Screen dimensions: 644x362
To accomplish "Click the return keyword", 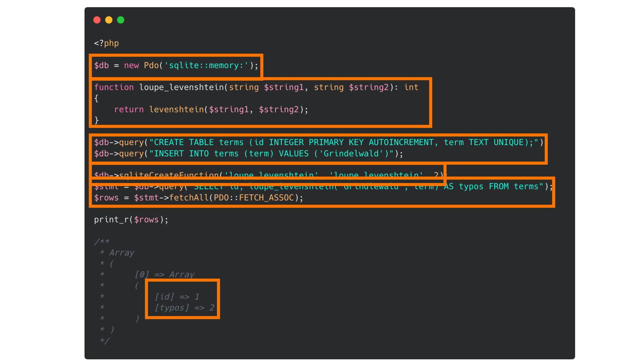I will tap(129, 110).
